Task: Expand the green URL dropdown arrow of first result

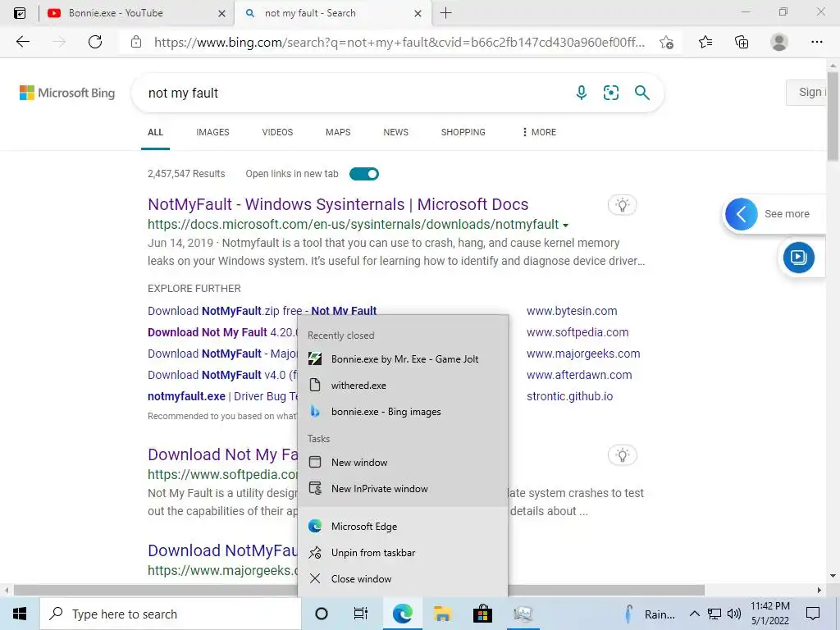Action: coord(566,225)
